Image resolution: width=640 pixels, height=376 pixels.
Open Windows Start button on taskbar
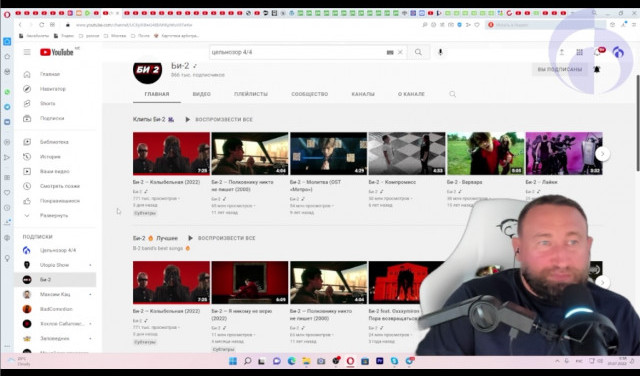(233, 361)
